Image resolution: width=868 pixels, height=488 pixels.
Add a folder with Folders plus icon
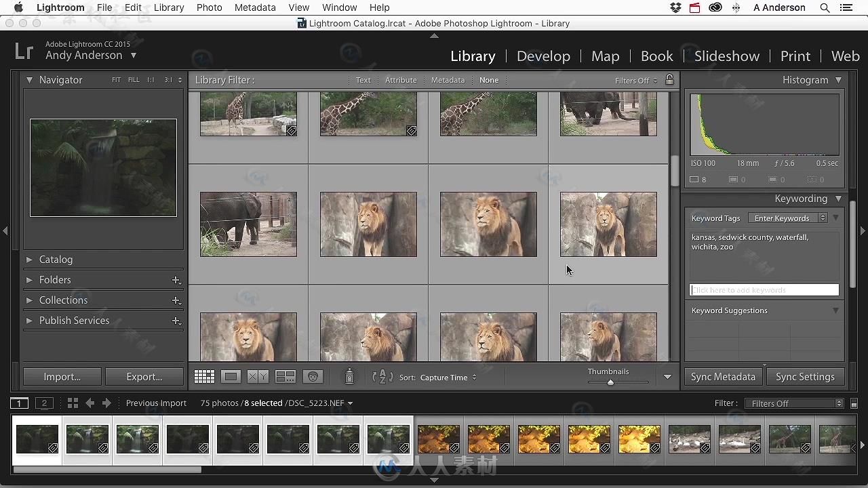coord(176,280)
